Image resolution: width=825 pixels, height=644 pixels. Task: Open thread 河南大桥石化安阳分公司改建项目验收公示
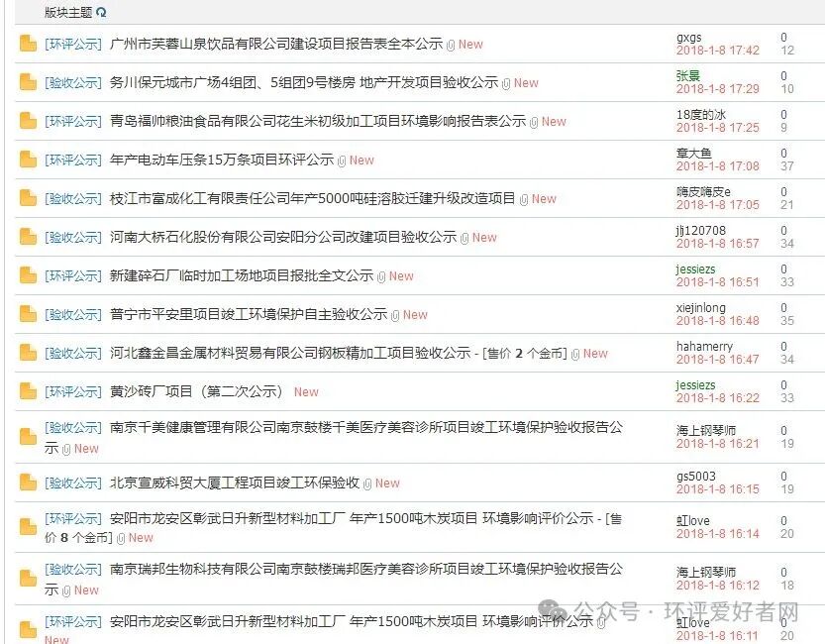coord(283,237)
